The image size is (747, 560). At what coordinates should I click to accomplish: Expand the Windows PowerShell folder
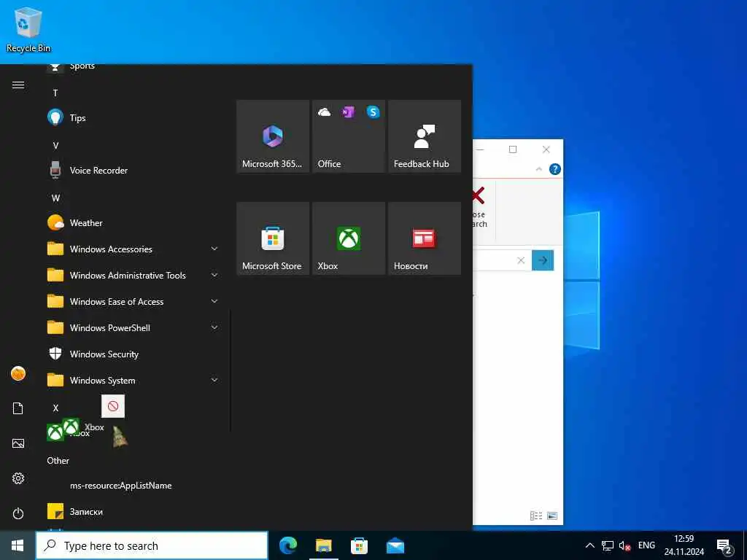click(132, 327)
